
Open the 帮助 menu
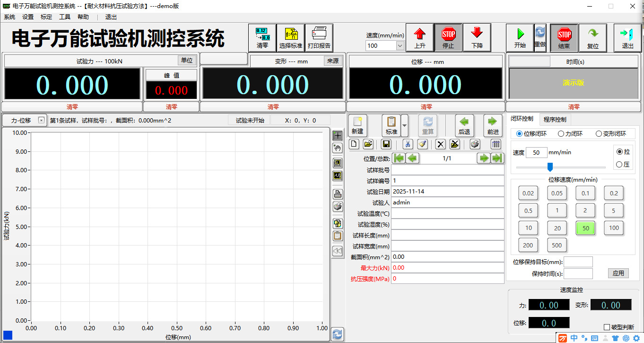point(83,17)
